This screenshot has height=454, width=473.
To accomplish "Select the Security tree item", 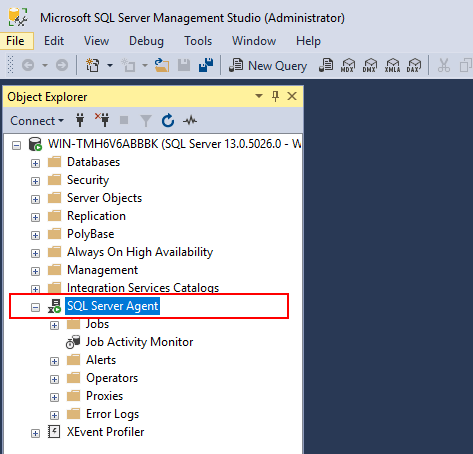I will click(88, 180).
